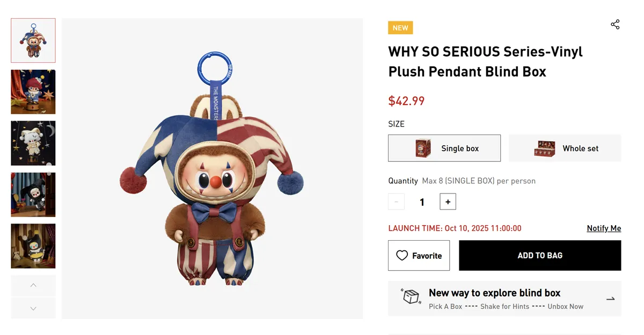Add item to Favorite
644x335 pixels.
click(419, 256)
